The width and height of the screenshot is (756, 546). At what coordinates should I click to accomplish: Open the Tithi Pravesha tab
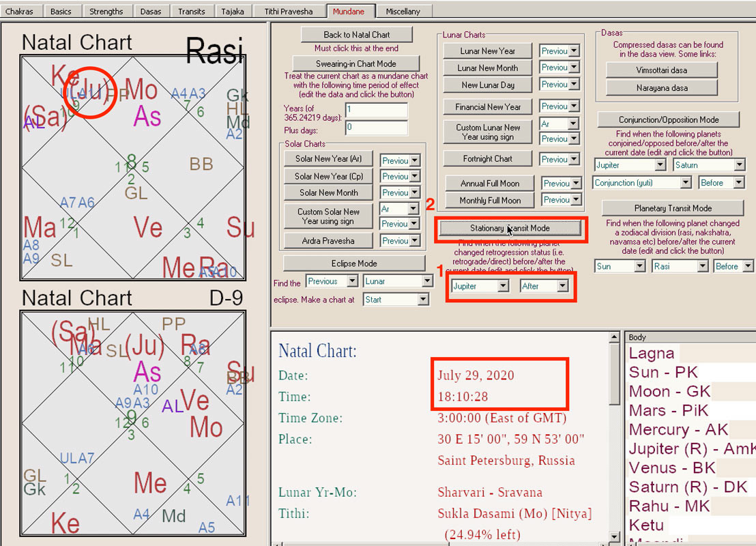click(288, 11)
